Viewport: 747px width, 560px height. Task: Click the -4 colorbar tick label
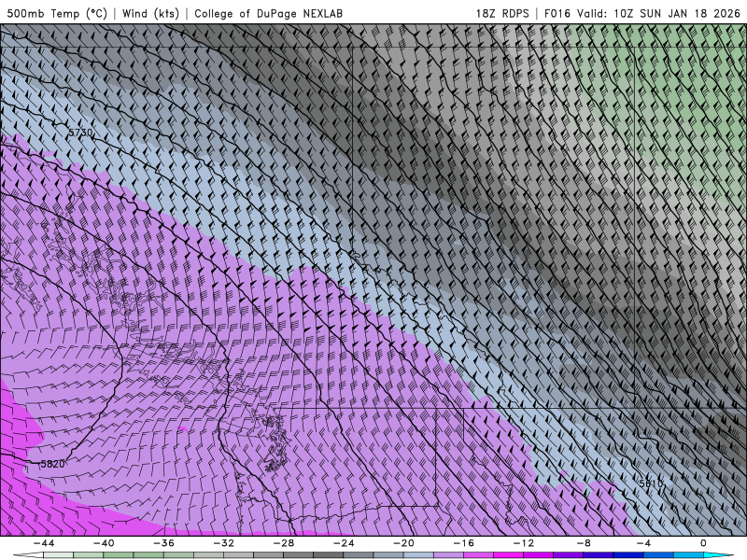pos(643,543)
